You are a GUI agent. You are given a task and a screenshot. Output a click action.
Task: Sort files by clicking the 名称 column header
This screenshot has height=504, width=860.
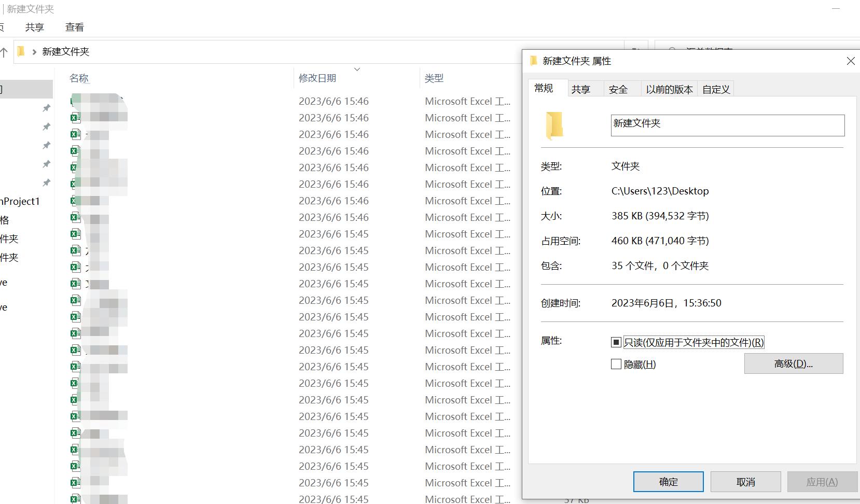point(79,78)
